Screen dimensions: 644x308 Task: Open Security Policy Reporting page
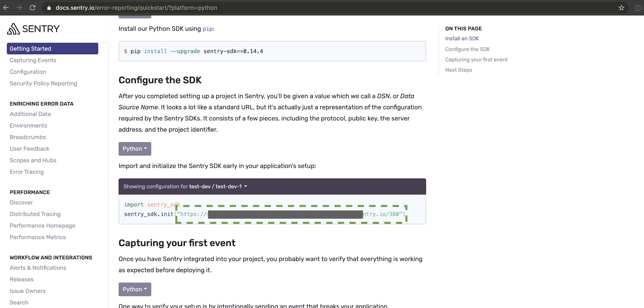click(43, 83)
